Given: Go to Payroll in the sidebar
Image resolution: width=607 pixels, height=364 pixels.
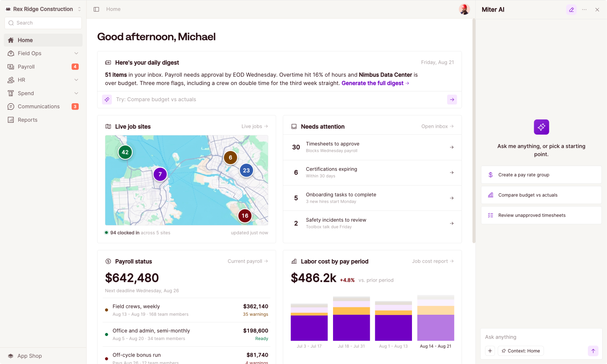Looking at the screenshot, I should click(x=43, y=67).
